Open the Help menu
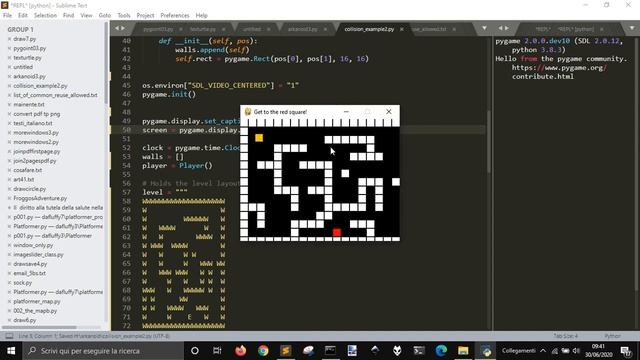Viewport: 640px width, 360px height. point(202,15)
